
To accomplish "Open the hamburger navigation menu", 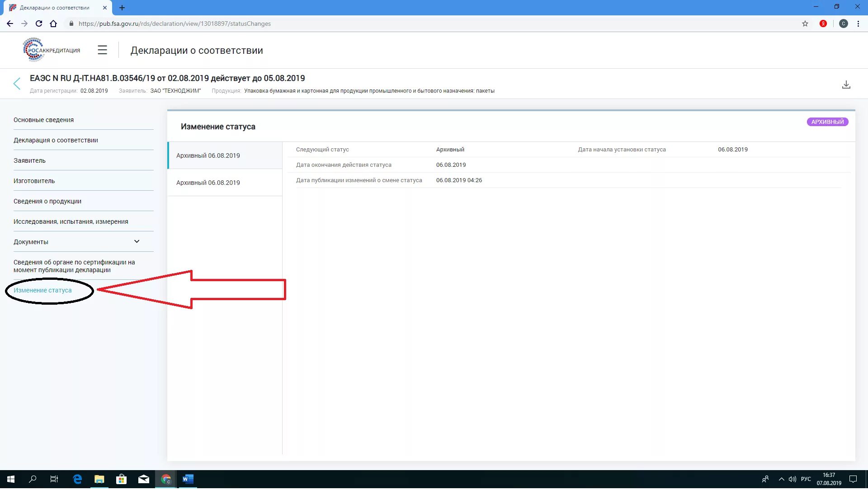I will coord(102,50).
